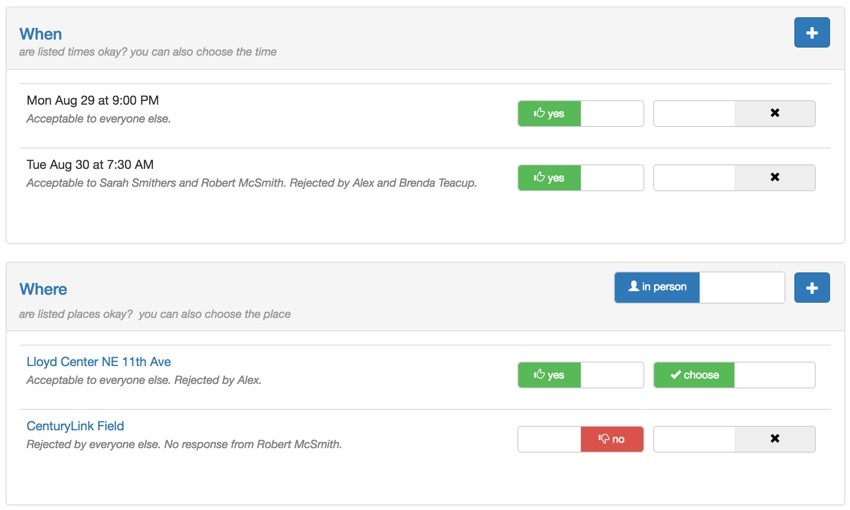Toggle the X choose switch for Mon Aug 29

point(734,113)
